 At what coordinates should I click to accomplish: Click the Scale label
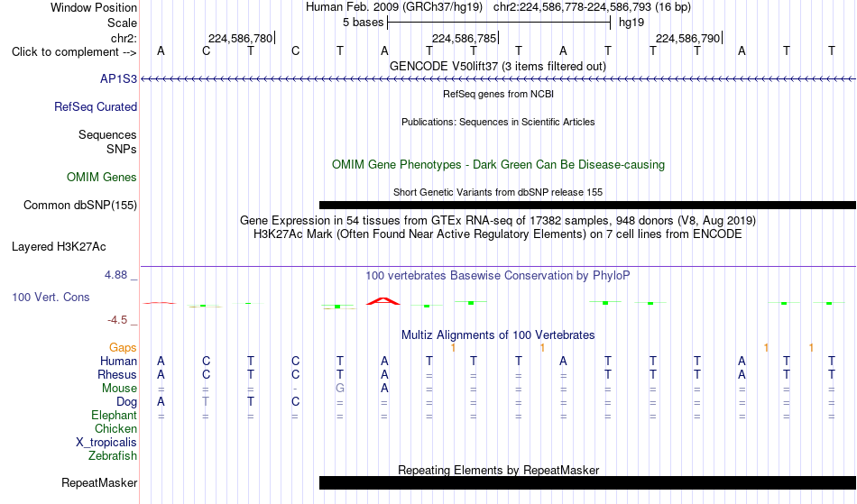click(122, 23)
